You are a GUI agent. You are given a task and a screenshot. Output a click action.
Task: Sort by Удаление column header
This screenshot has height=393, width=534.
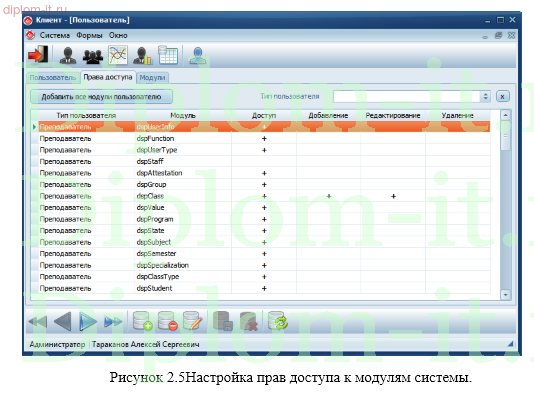click(458, 115)
